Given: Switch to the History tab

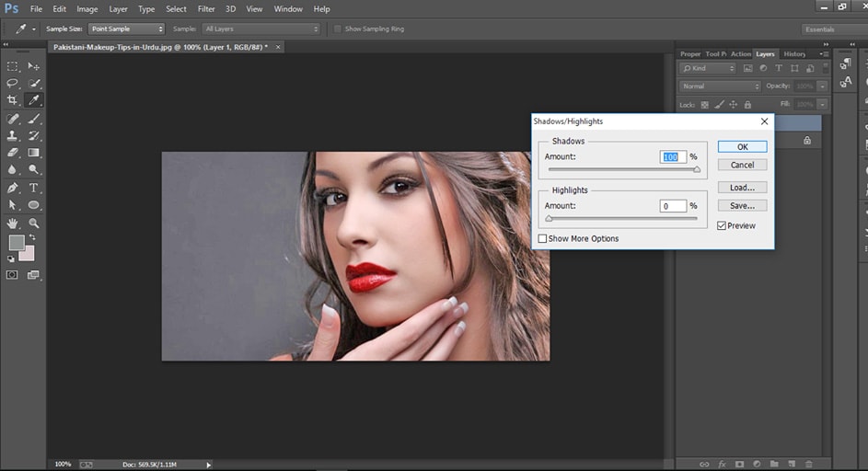Looking at the screenshot, I should 793,54.
